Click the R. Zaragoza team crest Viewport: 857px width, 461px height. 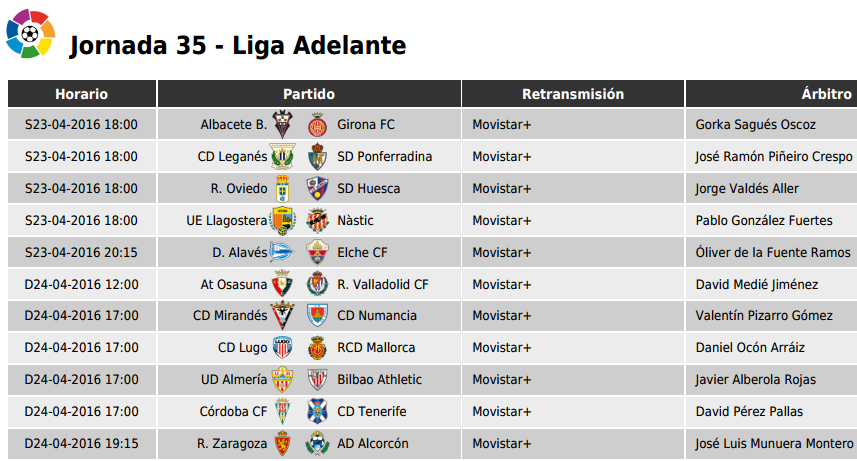click(283, 444)
